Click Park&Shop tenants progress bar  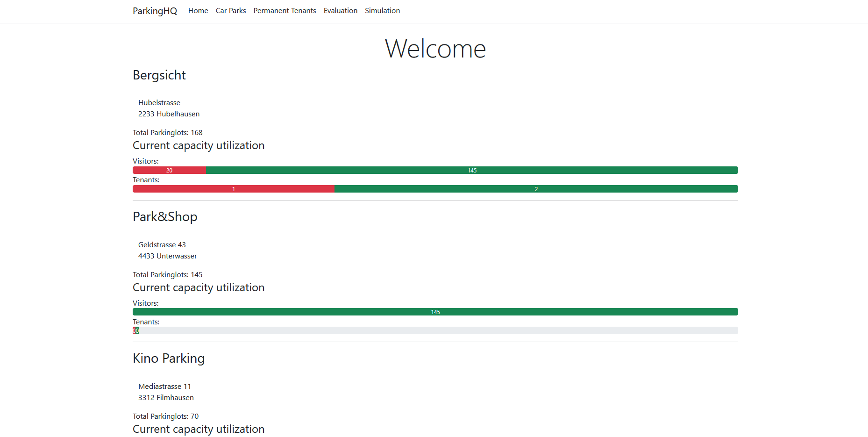click(435, 330)
